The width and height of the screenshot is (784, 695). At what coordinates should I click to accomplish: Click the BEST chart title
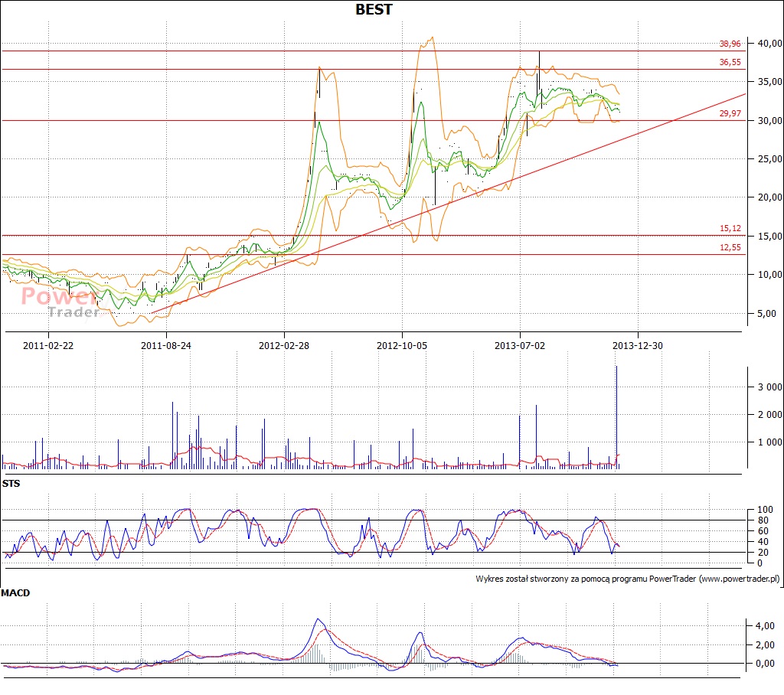374,9
